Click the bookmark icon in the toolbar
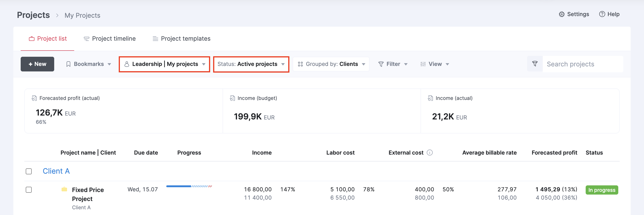The height and width of the screenshot is (215, 644). coord(68,64)
